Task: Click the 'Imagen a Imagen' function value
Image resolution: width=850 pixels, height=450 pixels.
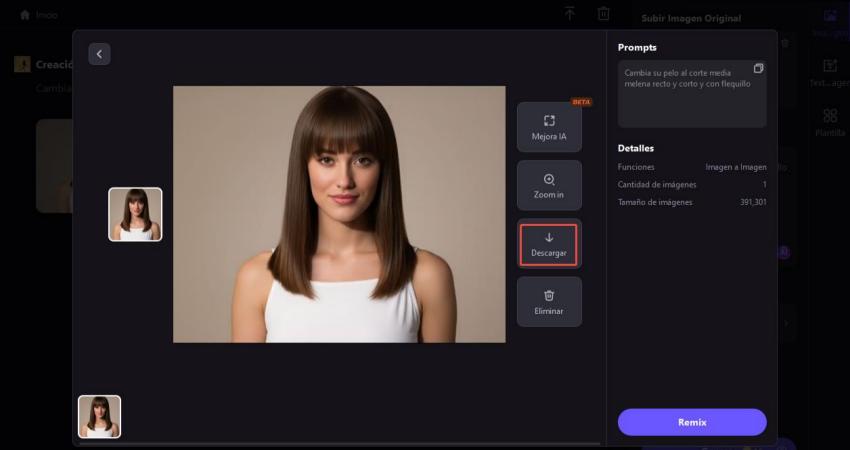Action: [736, 167]
